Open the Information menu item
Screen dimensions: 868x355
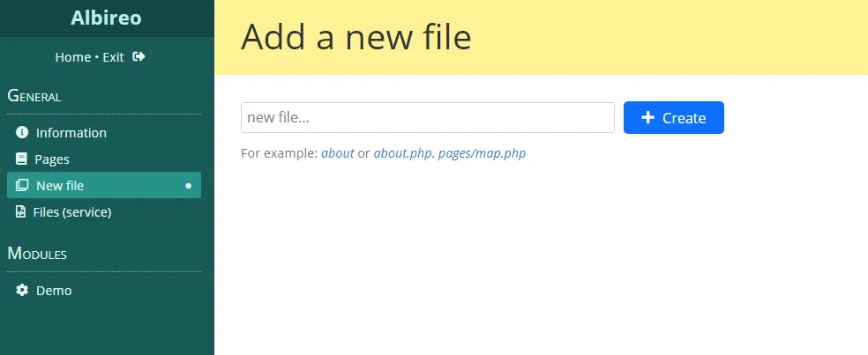71,133
